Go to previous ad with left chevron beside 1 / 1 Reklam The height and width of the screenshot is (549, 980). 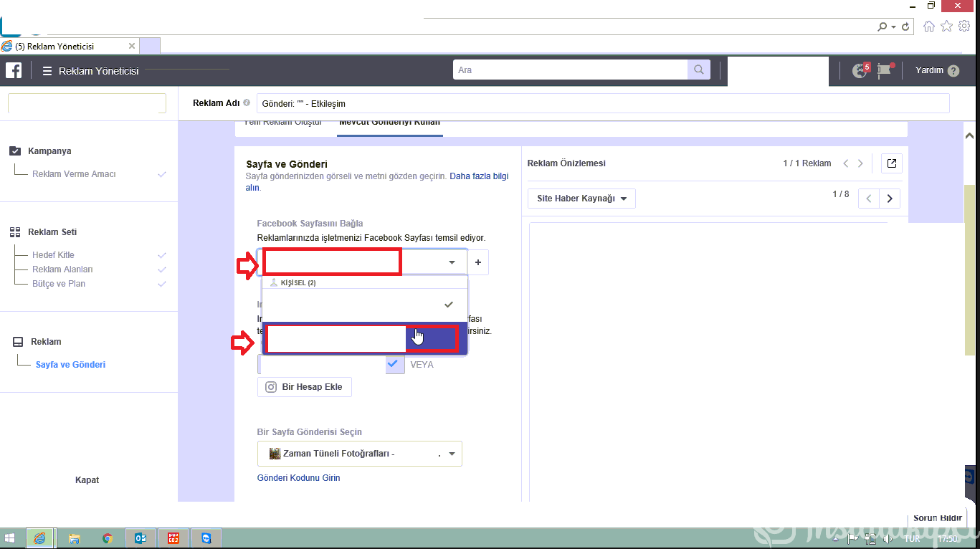point(845,163)
